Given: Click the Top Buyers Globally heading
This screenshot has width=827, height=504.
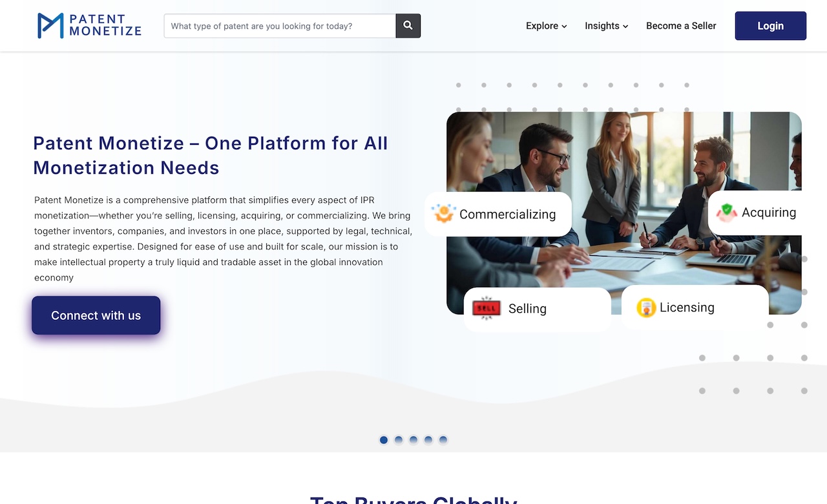Looking at the screenshot, I should pyautogui.click(x=413, y=499).
